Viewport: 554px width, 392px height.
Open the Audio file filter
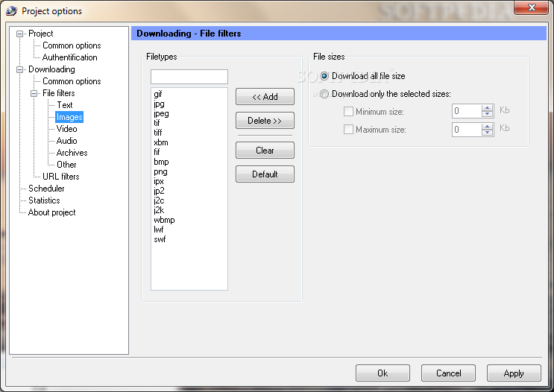67,141
